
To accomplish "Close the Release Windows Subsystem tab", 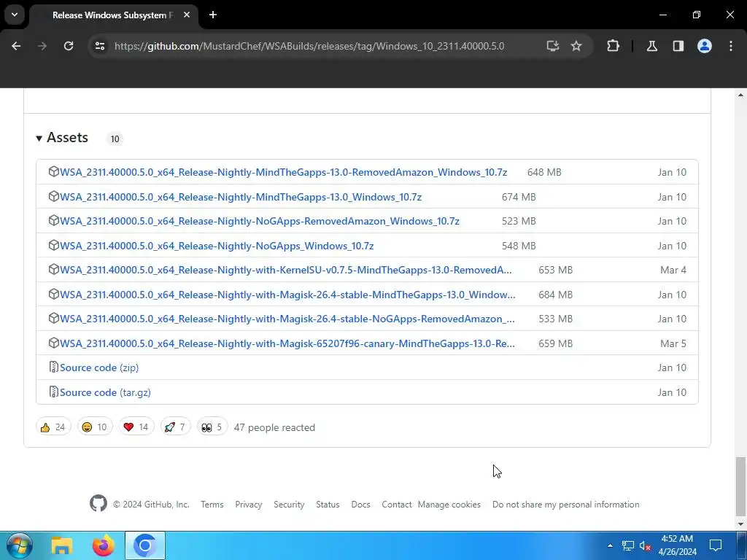I will [x=187, y=15].
